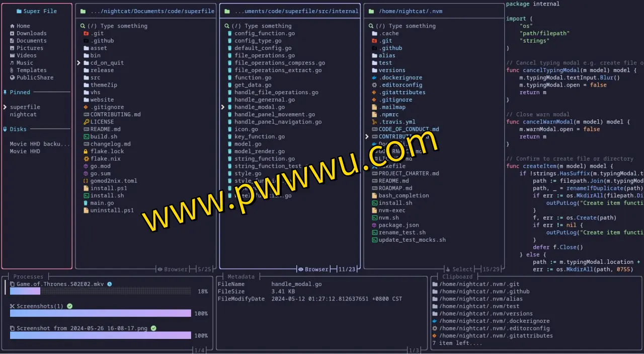Click the install.sh terminal icon in .nvm panel

tap(374, 203)
